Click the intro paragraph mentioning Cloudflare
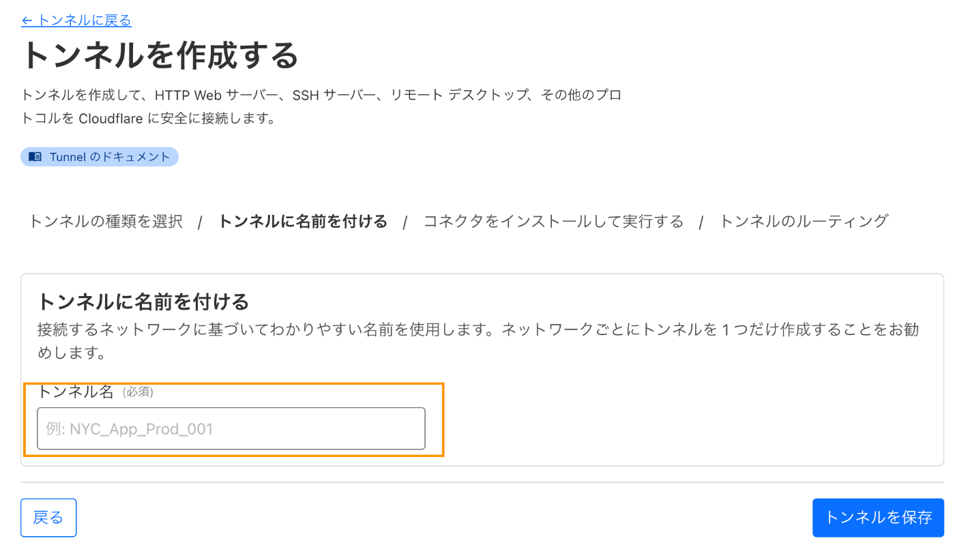Viewport: 955px width, 560px height. click(321, 106)
